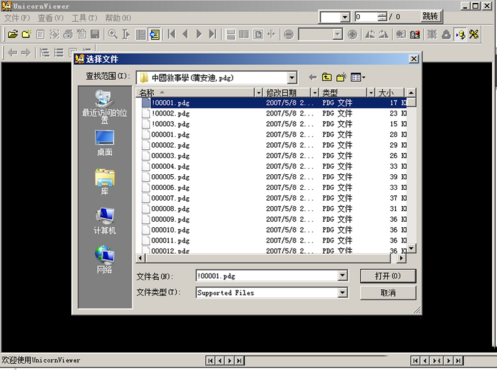The width and height of the screenshot is (497, 371).
Task: Click the 文件名 text input field
Action: coord(267,276)
